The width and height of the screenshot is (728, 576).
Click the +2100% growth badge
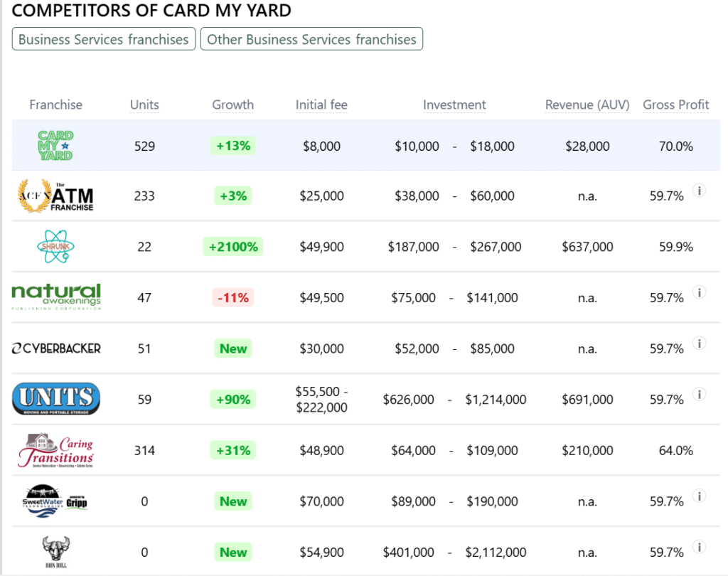point(233,247)
